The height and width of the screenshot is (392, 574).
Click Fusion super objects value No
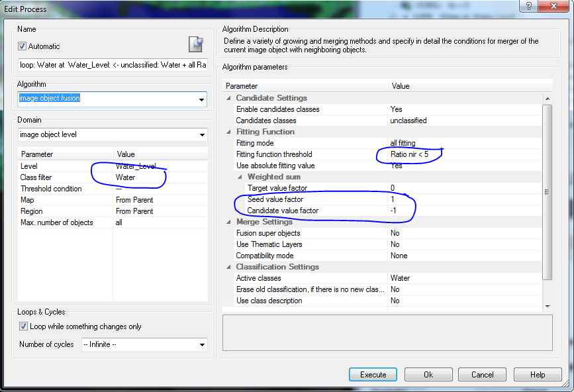(465, 233)
